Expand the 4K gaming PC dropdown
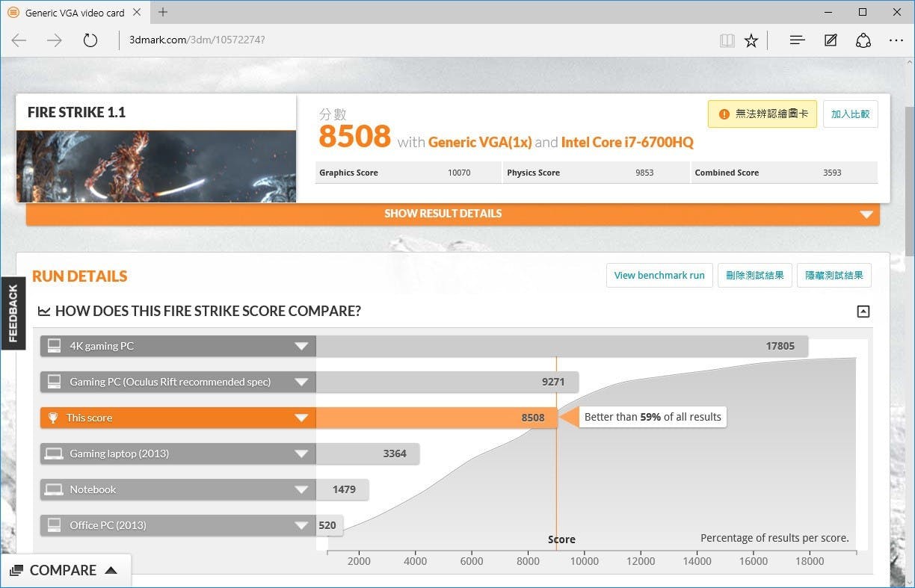 (x=301, y=346)
